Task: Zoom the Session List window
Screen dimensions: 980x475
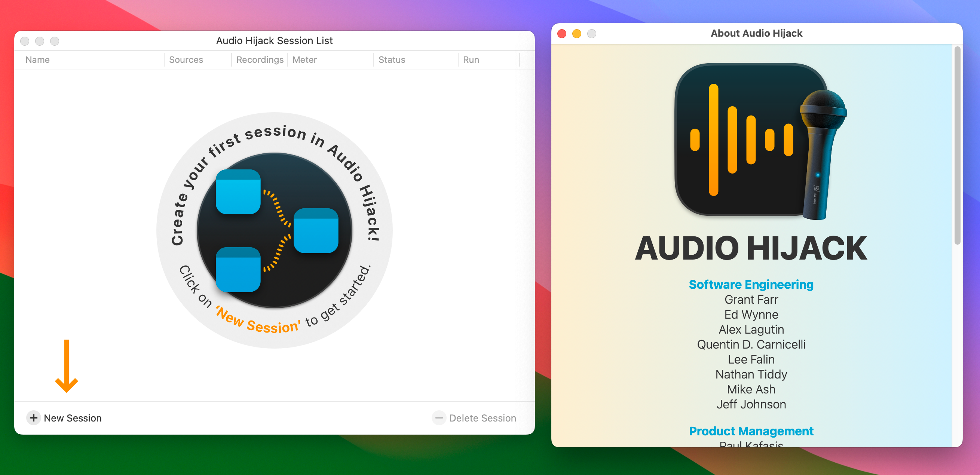Action: 55,41
